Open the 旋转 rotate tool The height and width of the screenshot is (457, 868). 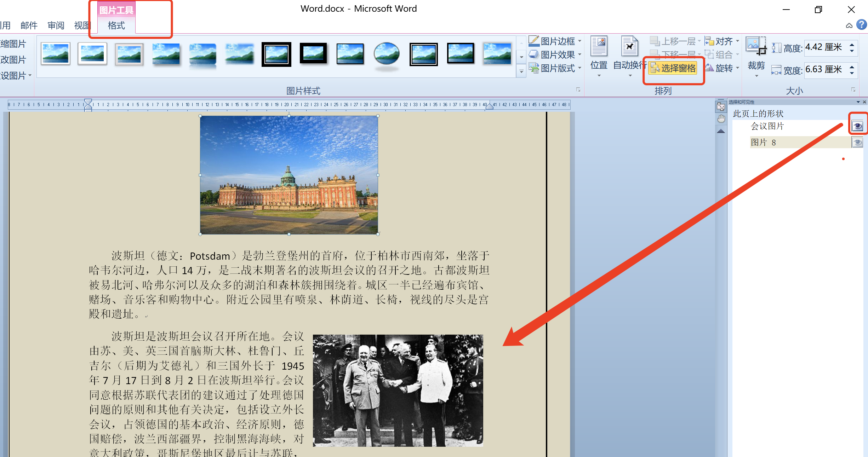pos(724,68)
